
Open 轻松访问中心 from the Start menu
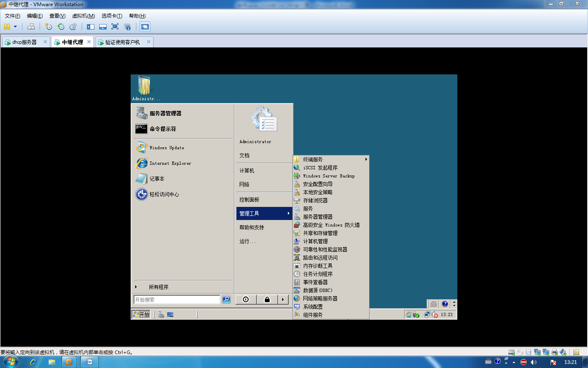click(183, 194)
